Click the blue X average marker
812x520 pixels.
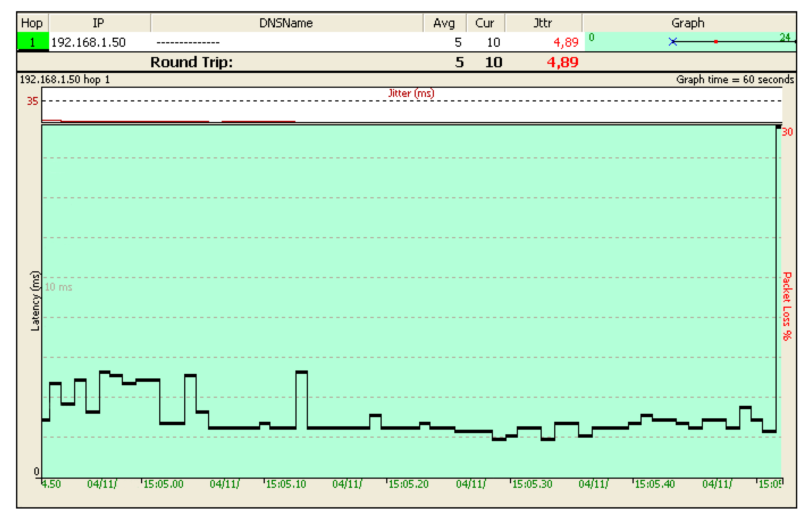(x=672, y=41)
